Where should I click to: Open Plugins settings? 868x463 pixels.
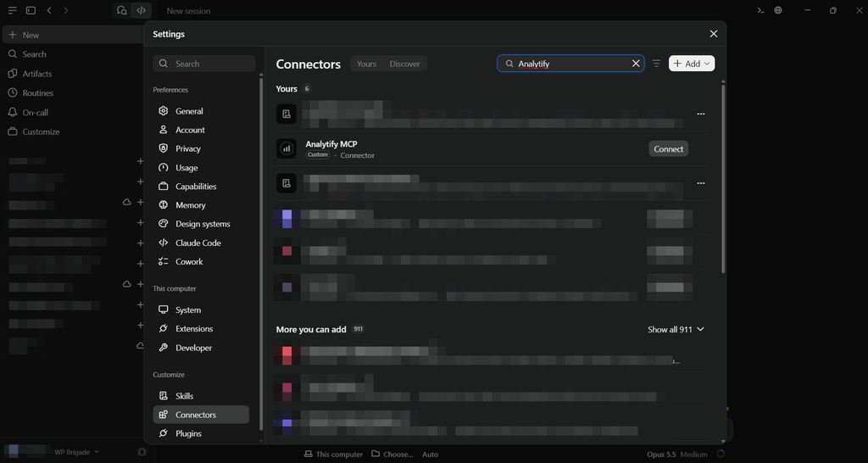point(201,433)
